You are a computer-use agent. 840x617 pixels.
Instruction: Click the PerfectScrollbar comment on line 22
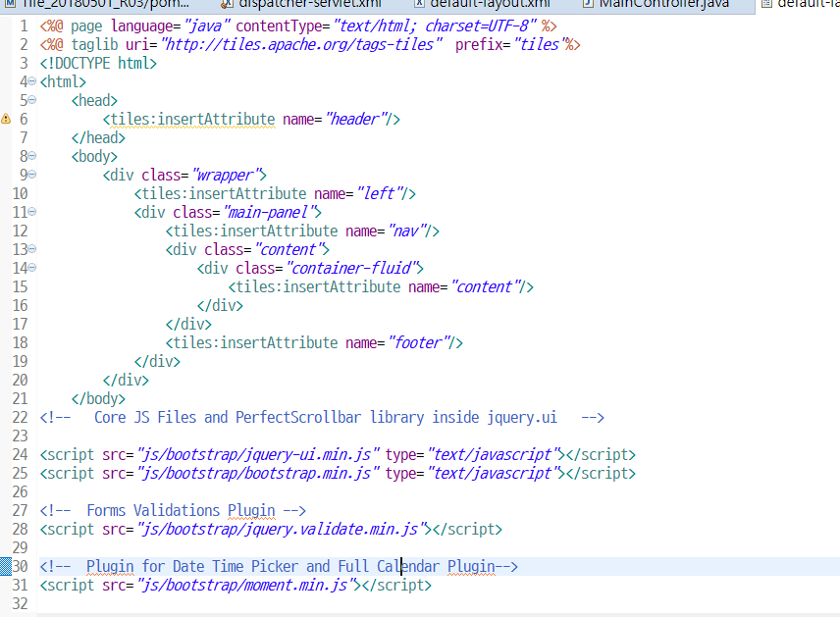point(322,417)
